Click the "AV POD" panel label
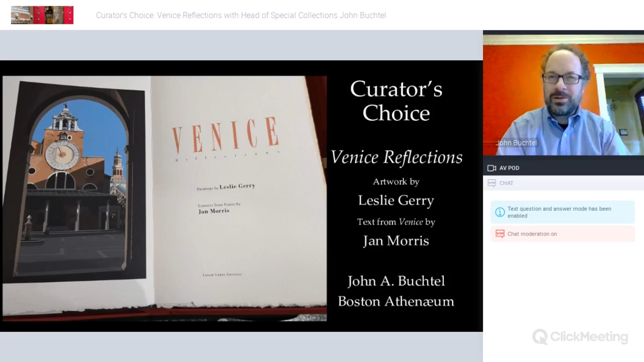 coord(509,168)
